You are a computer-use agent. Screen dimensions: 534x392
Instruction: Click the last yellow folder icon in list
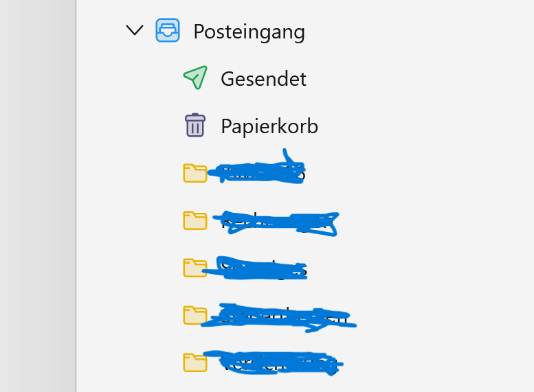point(195,362)
